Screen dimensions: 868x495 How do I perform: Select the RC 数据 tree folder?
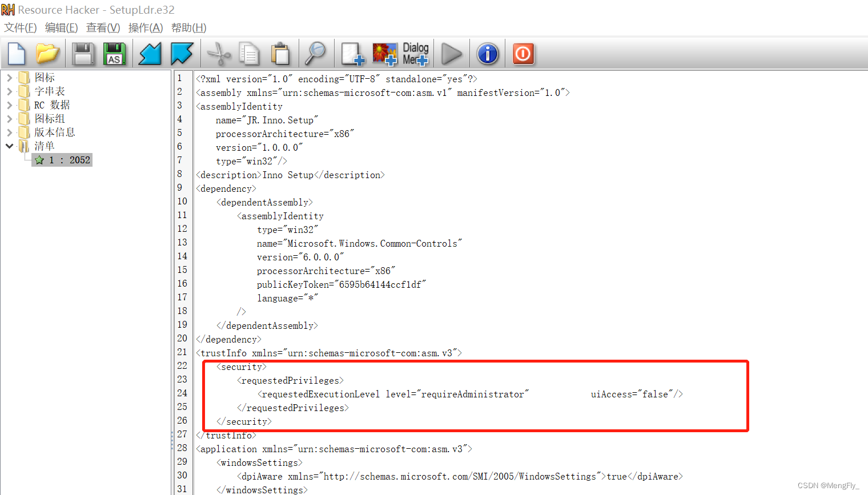coord(52,104)
